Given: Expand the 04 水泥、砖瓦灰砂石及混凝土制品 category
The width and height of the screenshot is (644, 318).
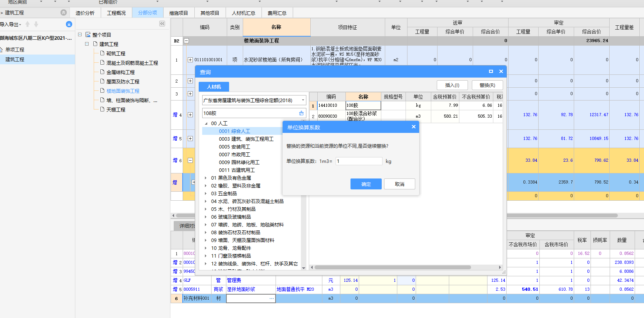Looking at the screenshot, I should pos(206,201).
